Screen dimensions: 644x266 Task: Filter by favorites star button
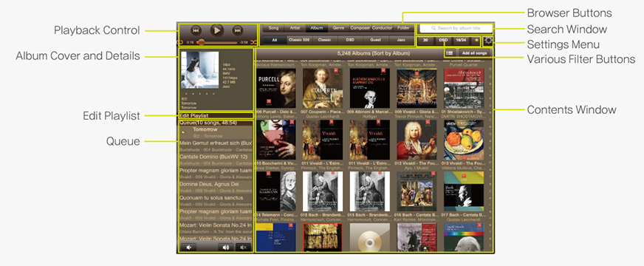476,41
